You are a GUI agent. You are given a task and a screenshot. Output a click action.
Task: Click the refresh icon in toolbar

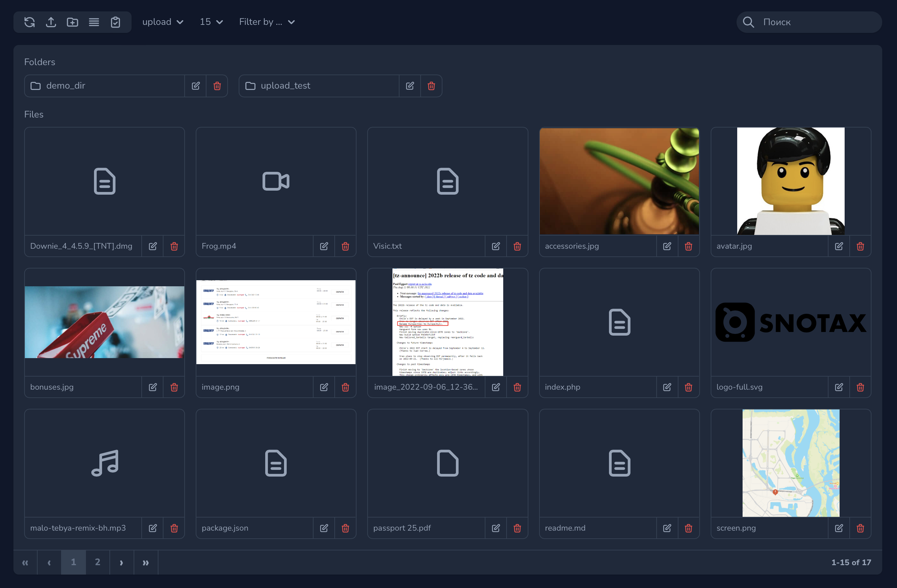(x=30, y=22)
